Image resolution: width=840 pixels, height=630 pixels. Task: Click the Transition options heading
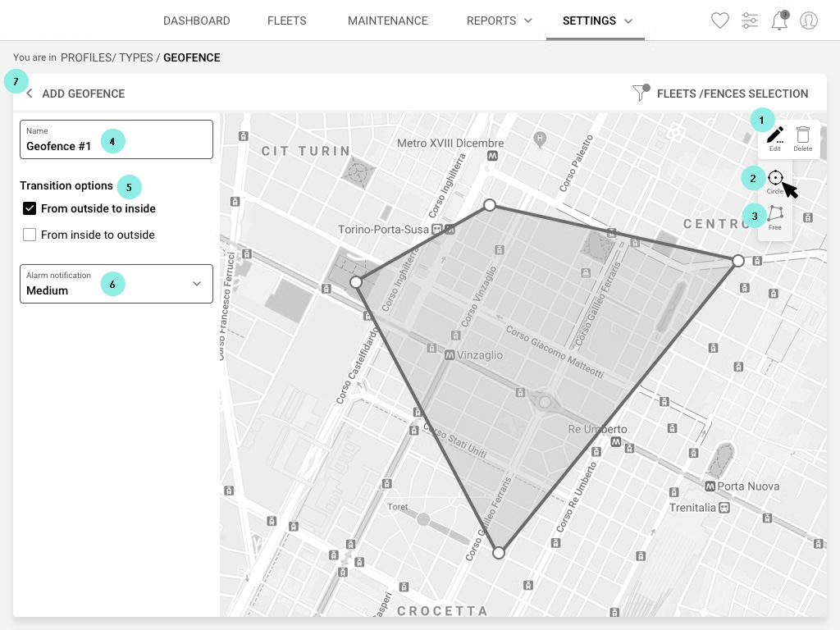pos(66,186)
